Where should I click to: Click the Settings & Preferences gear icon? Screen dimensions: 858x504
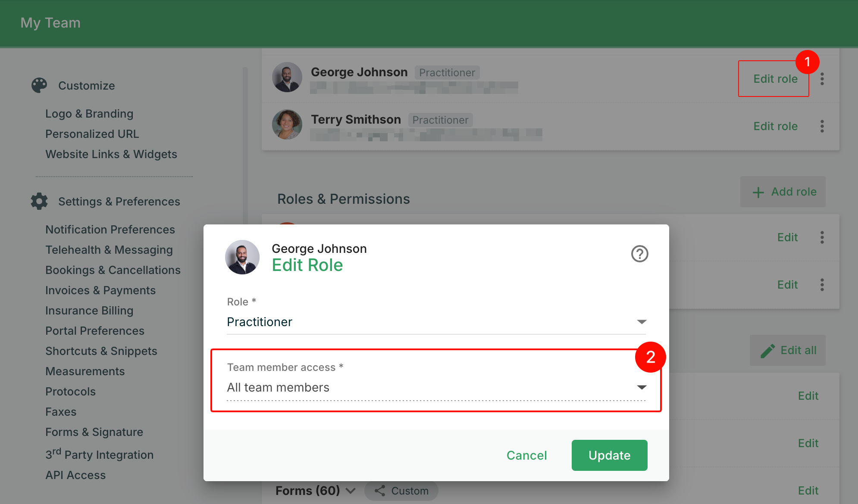coord(39,201)
